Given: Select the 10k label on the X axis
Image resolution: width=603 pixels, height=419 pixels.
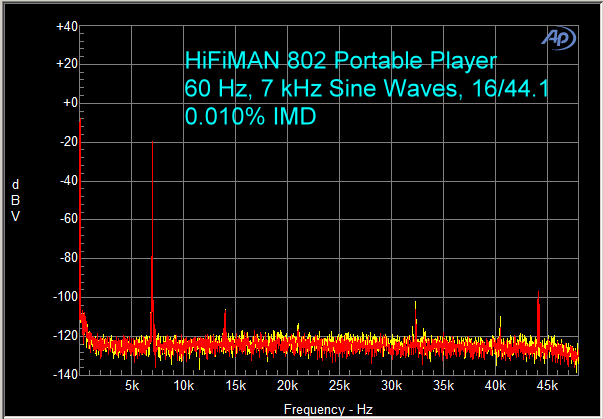Looking at the screenshot, I should coord(183,386).
